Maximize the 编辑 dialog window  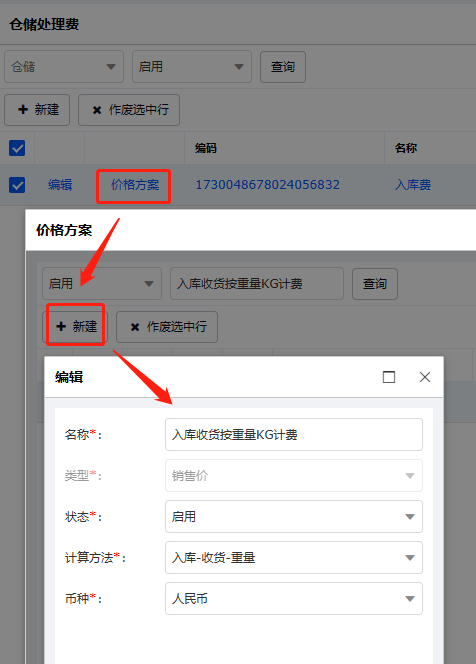point(389,377)
